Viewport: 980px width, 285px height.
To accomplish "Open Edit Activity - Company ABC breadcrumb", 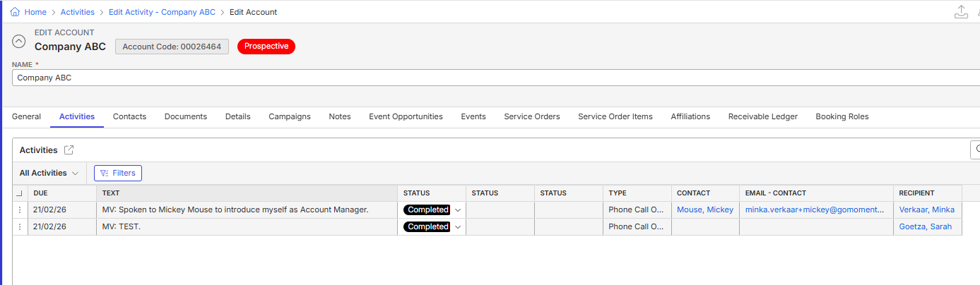I will click(162, 12).
